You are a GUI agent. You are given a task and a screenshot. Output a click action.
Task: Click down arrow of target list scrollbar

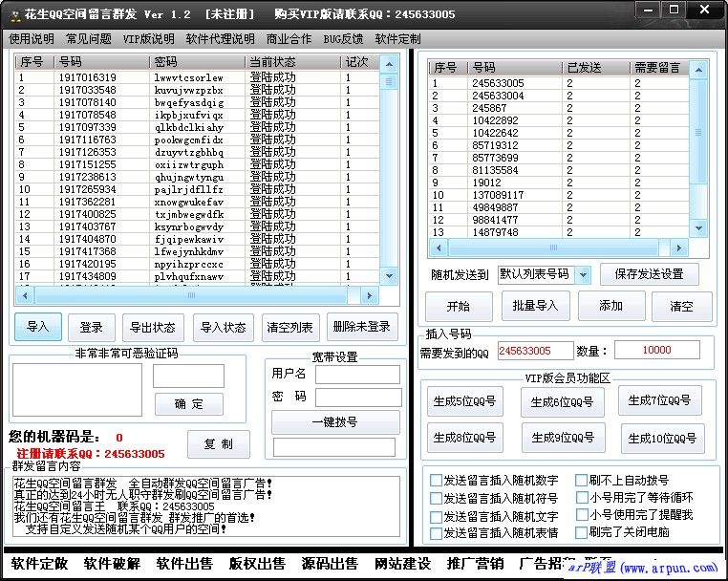pyautogui.click(x=698, y=228)
